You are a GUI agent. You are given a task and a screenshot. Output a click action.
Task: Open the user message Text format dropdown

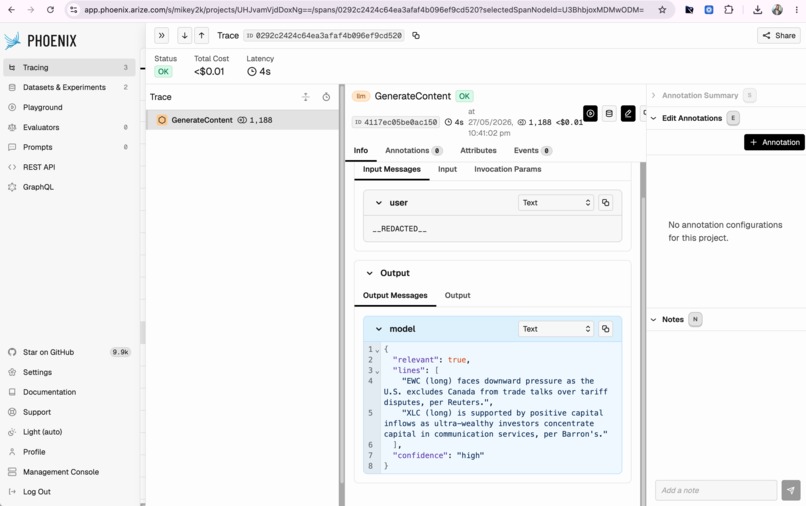pyautogui.click(x=556, y=203)
